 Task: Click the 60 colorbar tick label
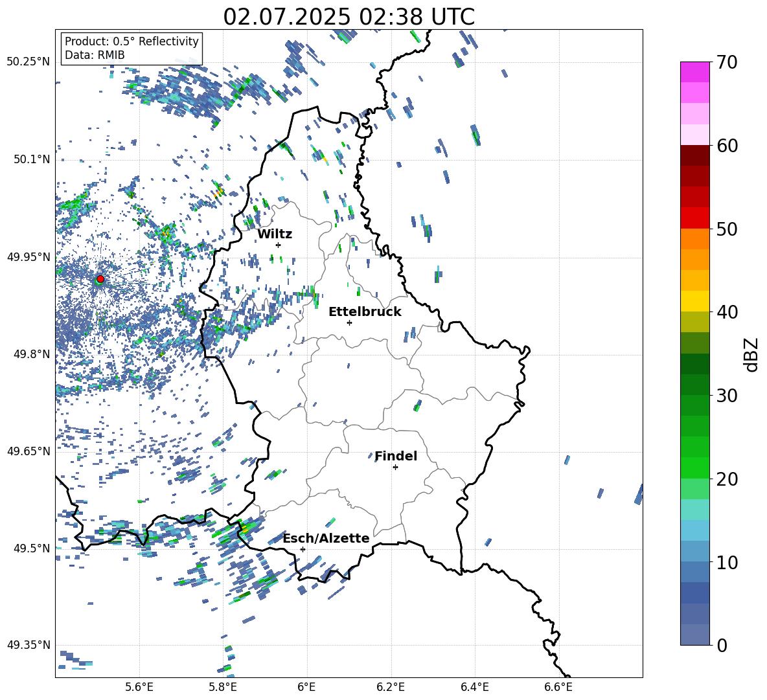(x=727, y=146)
